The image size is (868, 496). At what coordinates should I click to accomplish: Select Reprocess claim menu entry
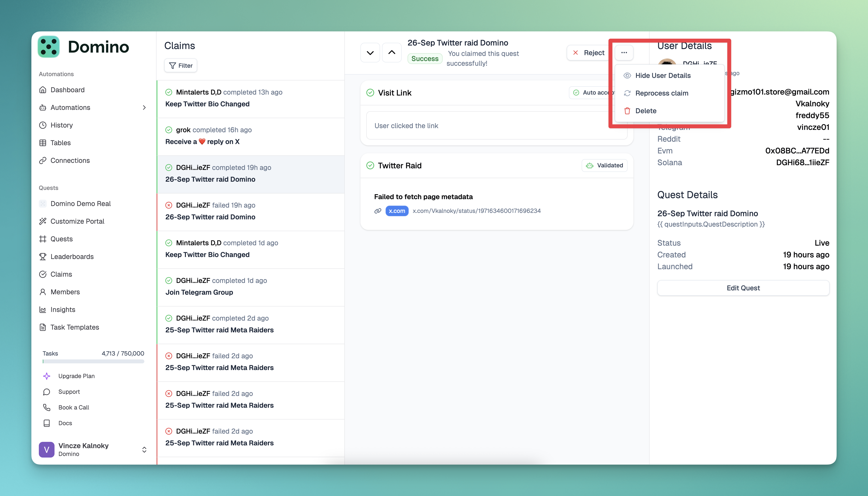(661, 93)
